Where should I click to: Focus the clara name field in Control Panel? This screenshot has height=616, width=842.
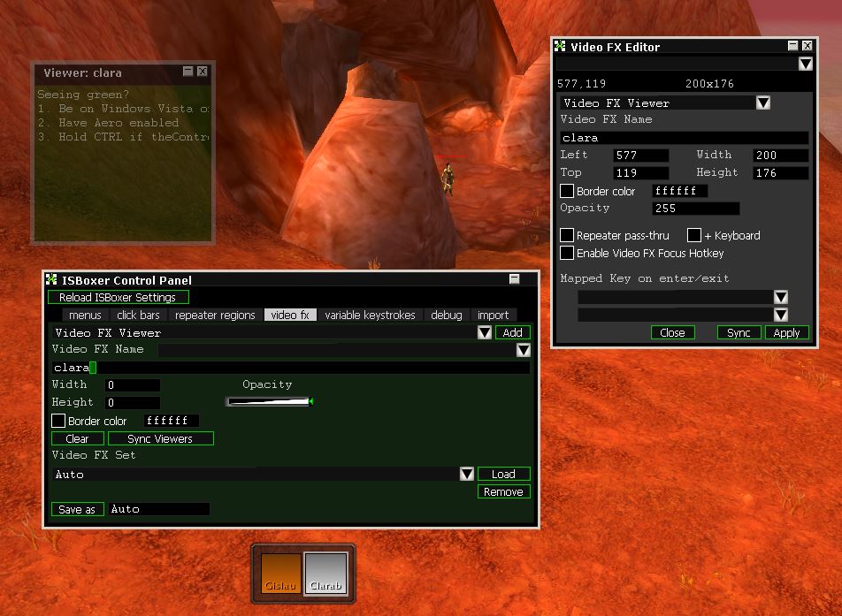point(290,368)
